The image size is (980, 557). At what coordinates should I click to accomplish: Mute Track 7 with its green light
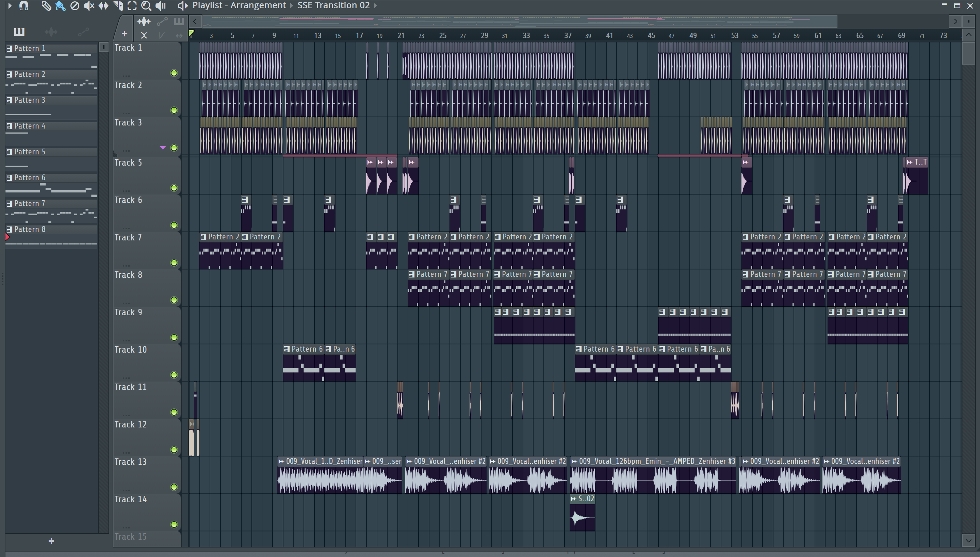pos(174,263)
